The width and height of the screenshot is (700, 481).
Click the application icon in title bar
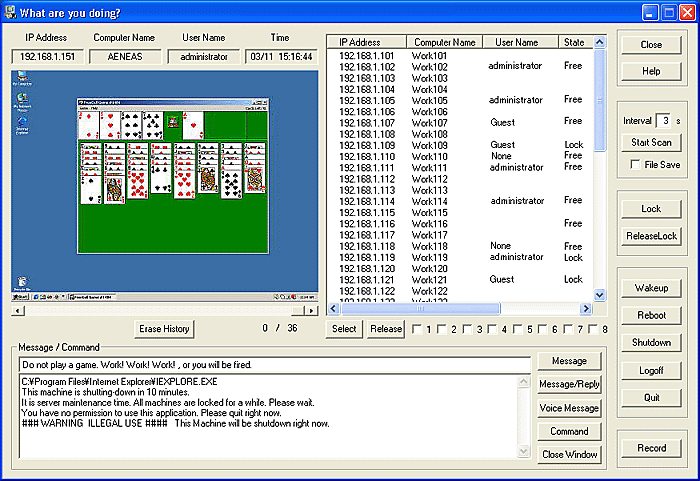coord(10,12)
